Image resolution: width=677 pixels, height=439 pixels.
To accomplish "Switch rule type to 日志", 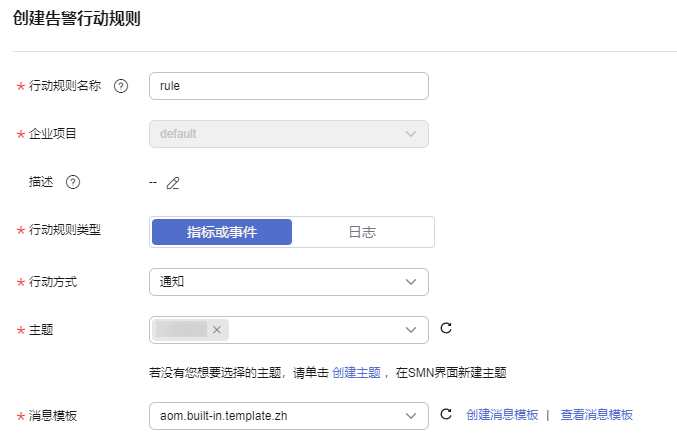I will 362,232.
